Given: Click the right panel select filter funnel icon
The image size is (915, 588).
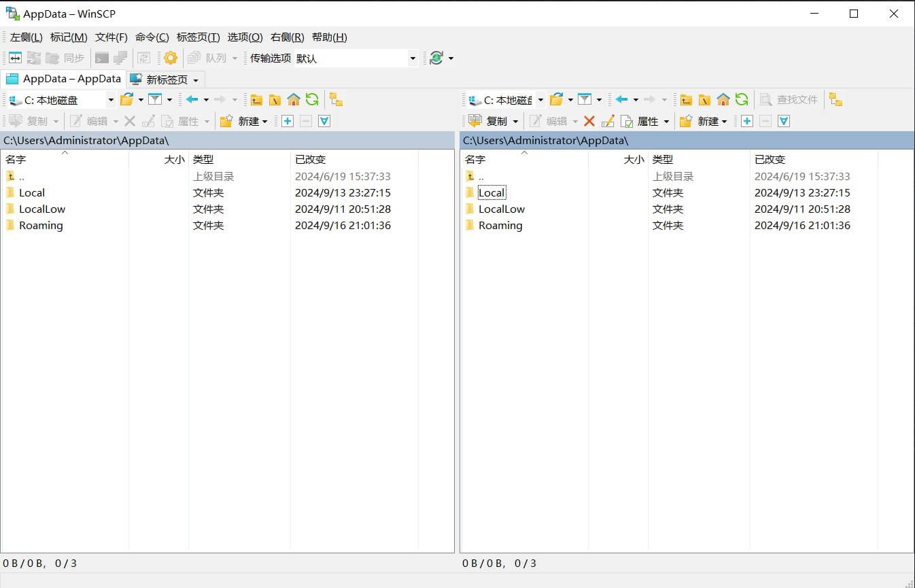Looking at the screenshot, I should pyautogui.click(x=784, y=121).
